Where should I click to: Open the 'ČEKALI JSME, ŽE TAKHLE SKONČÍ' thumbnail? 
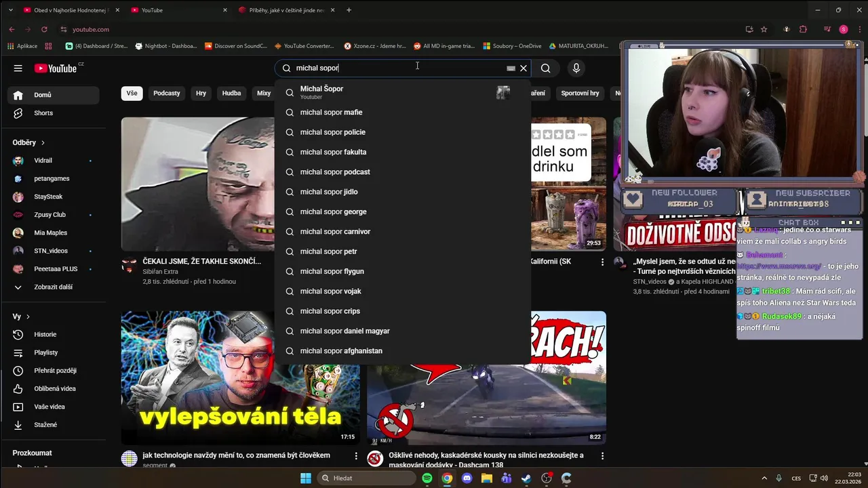point(198,184)
